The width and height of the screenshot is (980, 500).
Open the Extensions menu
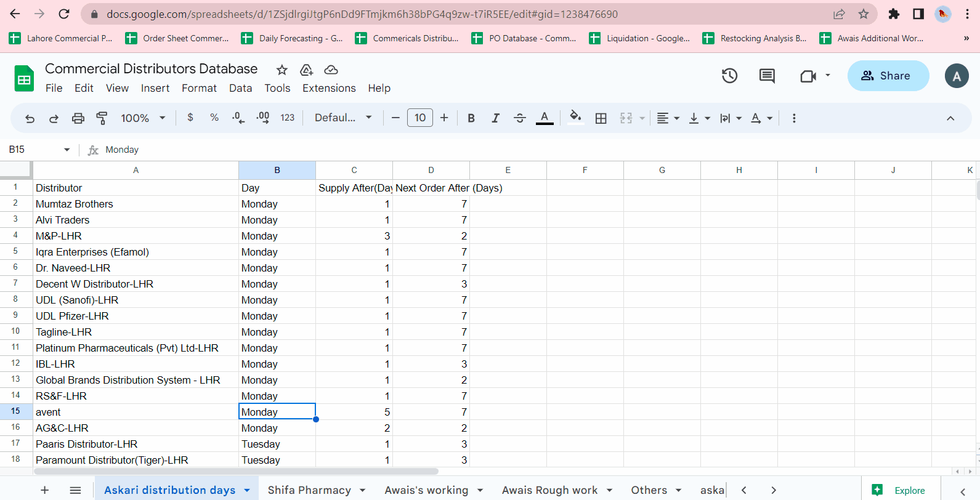(329, 88)
